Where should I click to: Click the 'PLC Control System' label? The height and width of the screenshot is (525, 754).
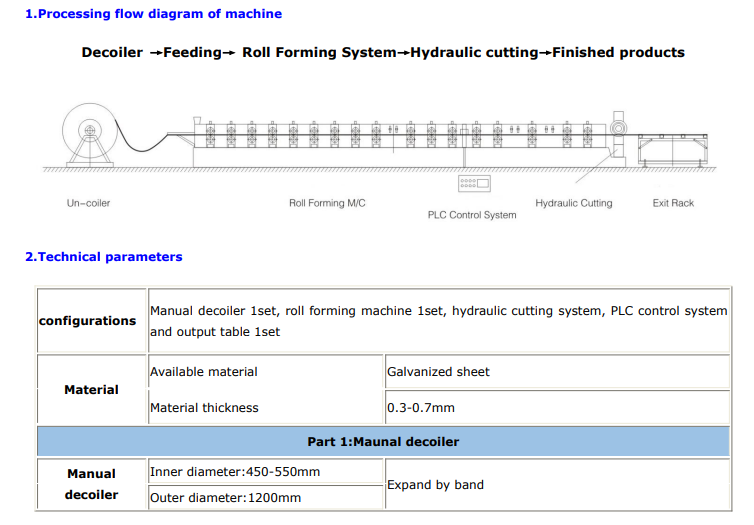click(472, 215)
